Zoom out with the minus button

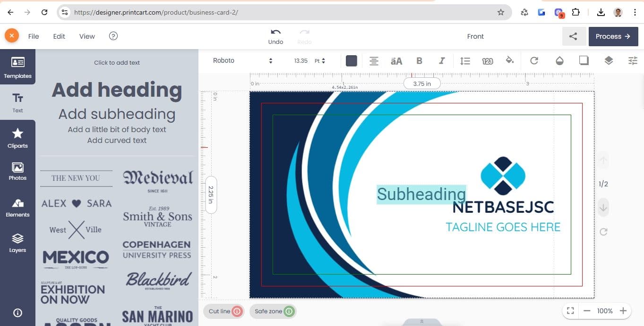coord(587,311)
